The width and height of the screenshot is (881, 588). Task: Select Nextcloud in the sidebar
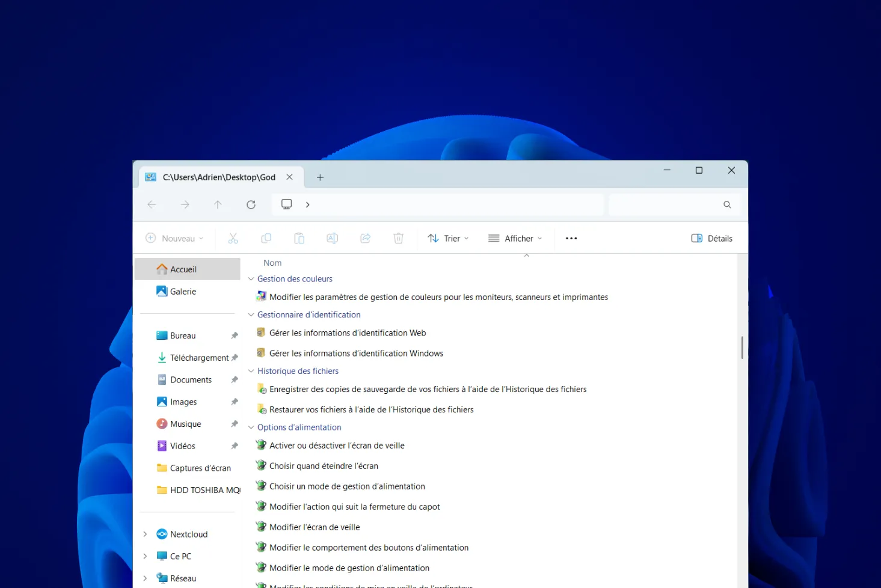tap(188, 534)
